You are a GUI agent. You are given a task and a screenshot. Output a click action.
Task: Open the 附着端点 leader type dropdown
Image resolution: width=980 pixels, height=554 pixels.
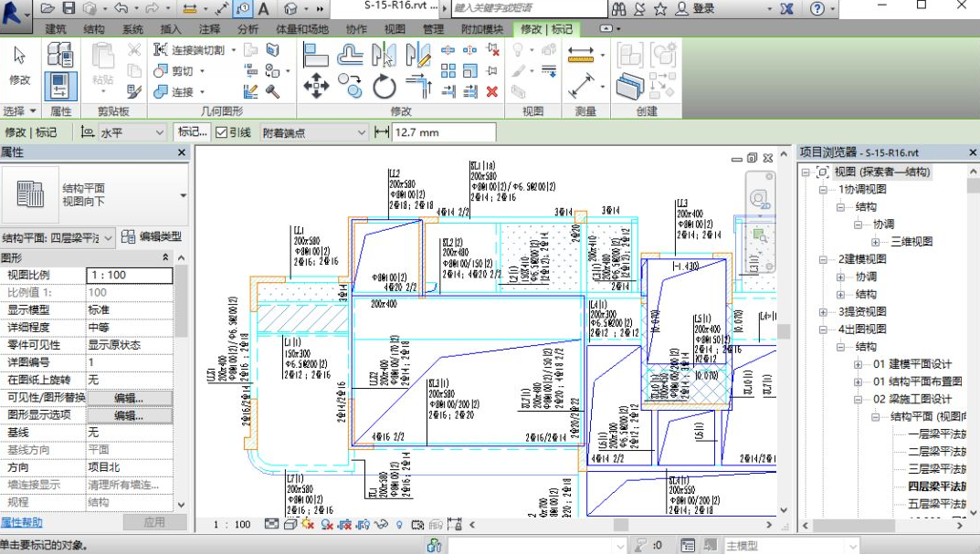[x=313, y=132]
